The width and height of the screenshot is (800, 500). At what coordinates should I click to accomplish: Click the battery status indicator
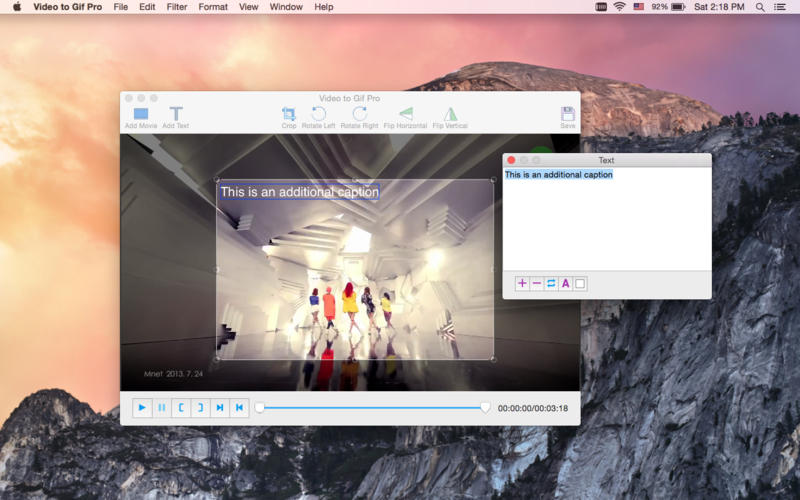pyautogui.click(x=668, y=7)
